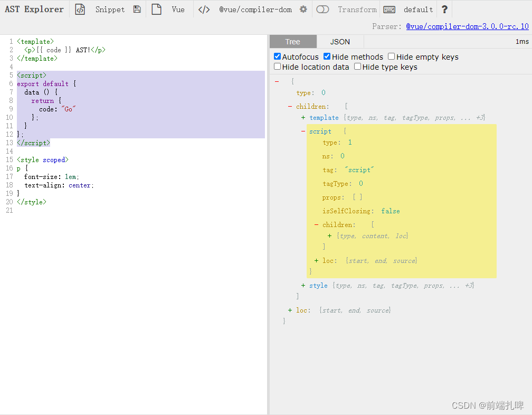Viewport: 532px width, 415px height.
Task: Place cursor on empty line 21
Action: [141, 210]
